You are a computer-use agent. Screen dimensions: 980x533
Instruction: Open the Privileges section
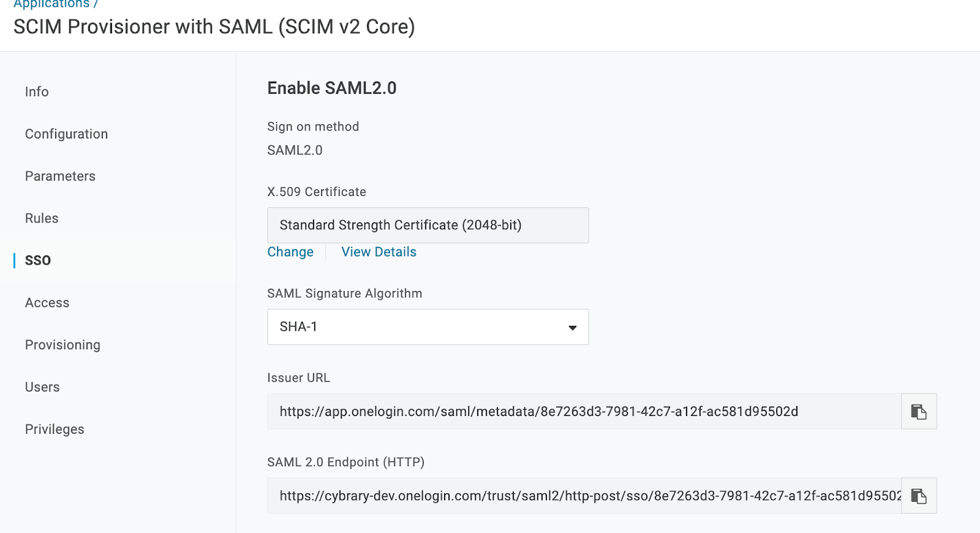point(55,429)
